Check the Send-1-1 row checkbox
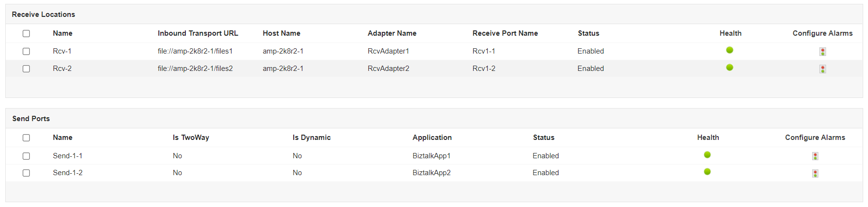The height and width of the screenshot is (207, 868). (26, 156)
